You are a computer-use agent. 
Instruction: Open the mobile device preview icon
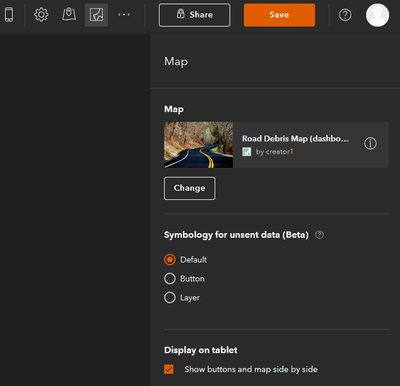point(9,15)
